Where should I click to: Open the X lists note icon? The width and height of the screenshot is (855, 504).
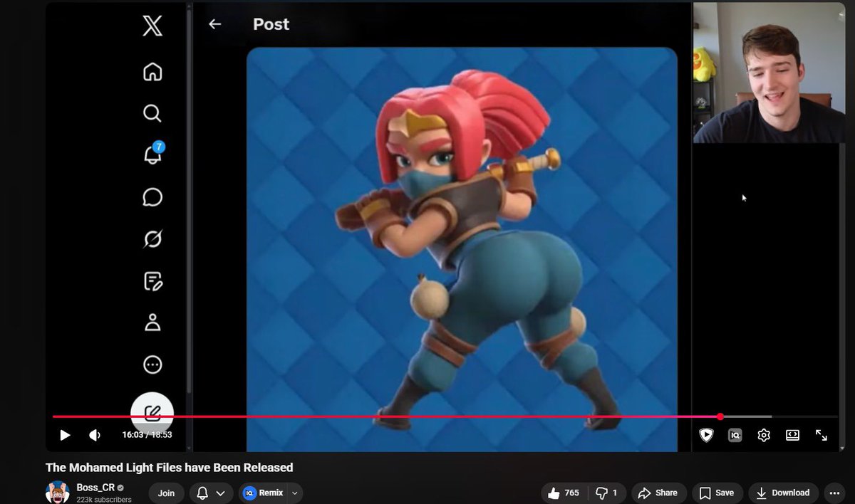[152, 281]
